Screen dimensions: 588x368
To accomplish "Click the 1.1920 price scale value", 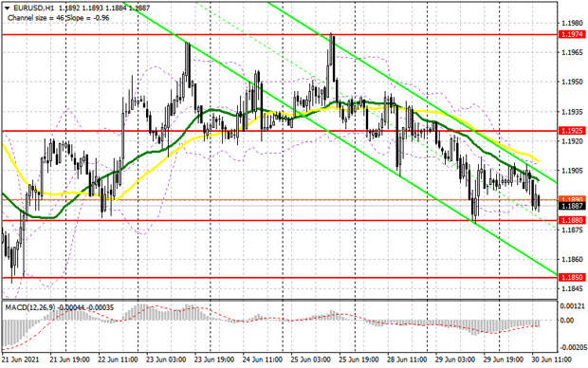I will (572, 141).
